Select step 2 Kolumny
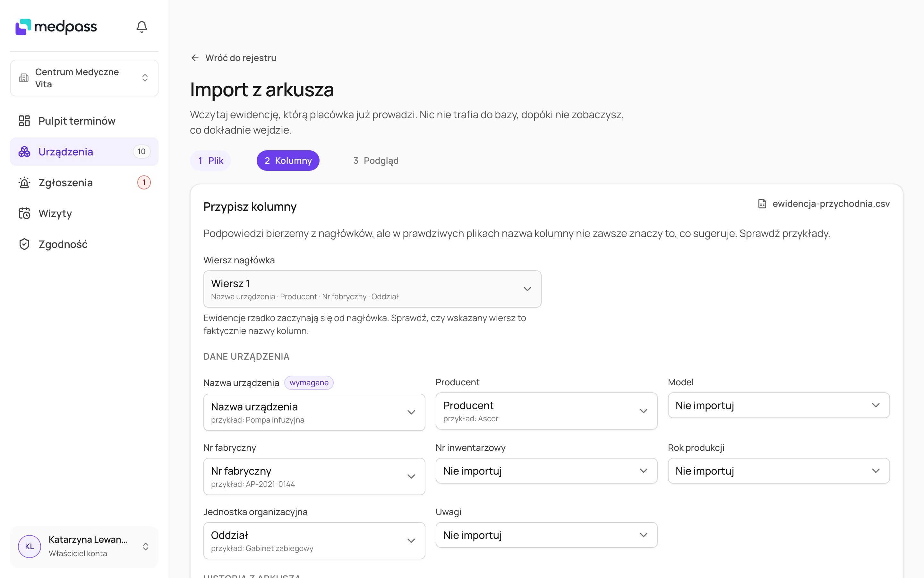The image size is (924, 578). pyautogui.click(x=288, y=161)
